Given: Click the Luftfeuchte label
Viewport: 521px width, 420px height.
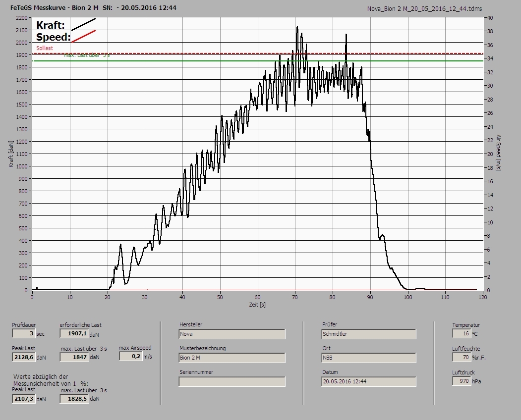Looking at the screenshot, I should pos(466,349).
